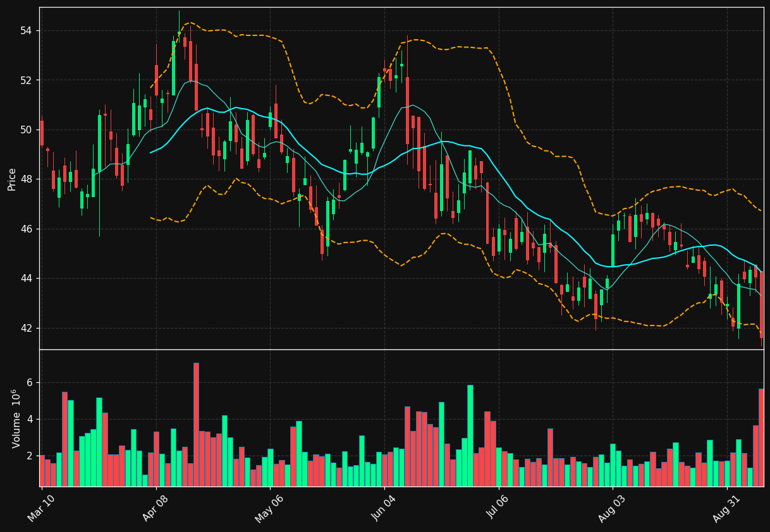Select the volume tick label 2

[x=30, y=456]
